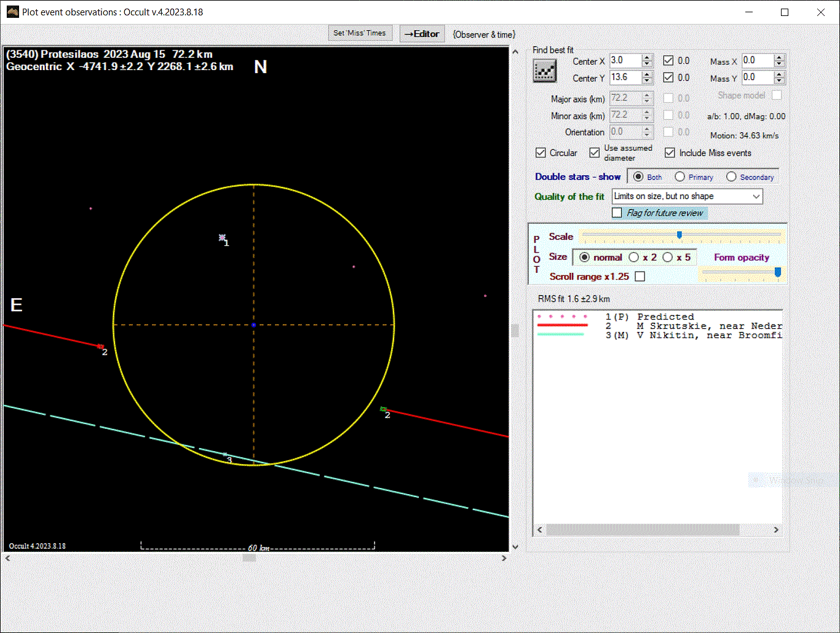Click the Center X value field
This screenshot has width=840, height=633.
(x=625, y=60)
